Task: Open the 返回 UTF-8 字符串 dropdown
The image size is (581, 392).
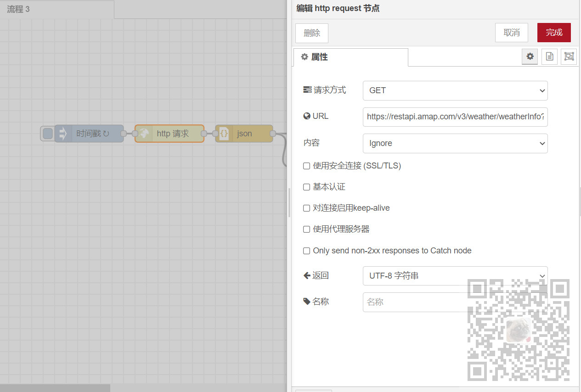Action: tap(455, 276)
